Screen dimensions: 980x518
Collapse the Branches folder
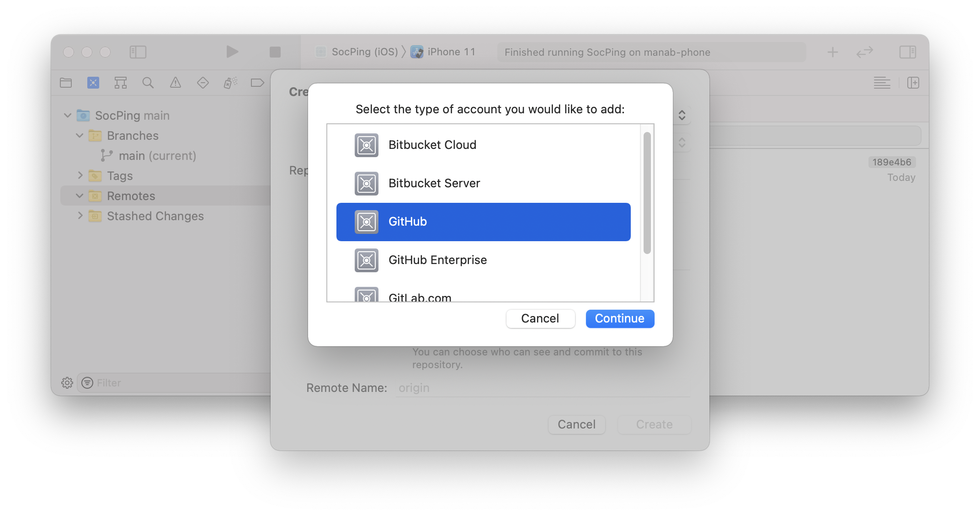point(80,135)
